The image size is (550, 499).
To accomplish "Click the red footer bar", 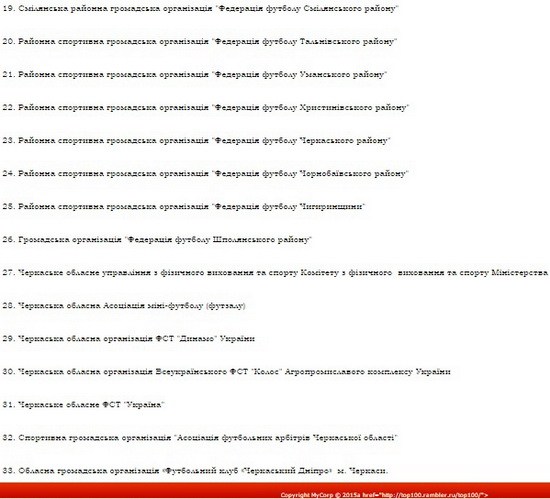I will coord(275,491).
